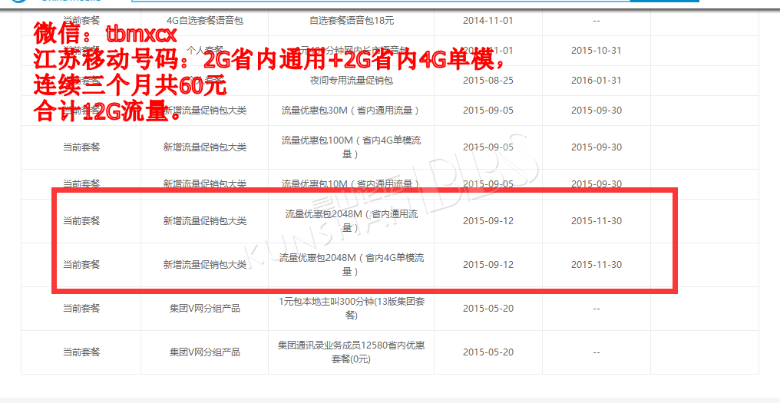The width and height of the screenshot is (780, 403).
Task: Select 流量优惠包2048M（省内通用流量） plan name
Action: [351, 221]
